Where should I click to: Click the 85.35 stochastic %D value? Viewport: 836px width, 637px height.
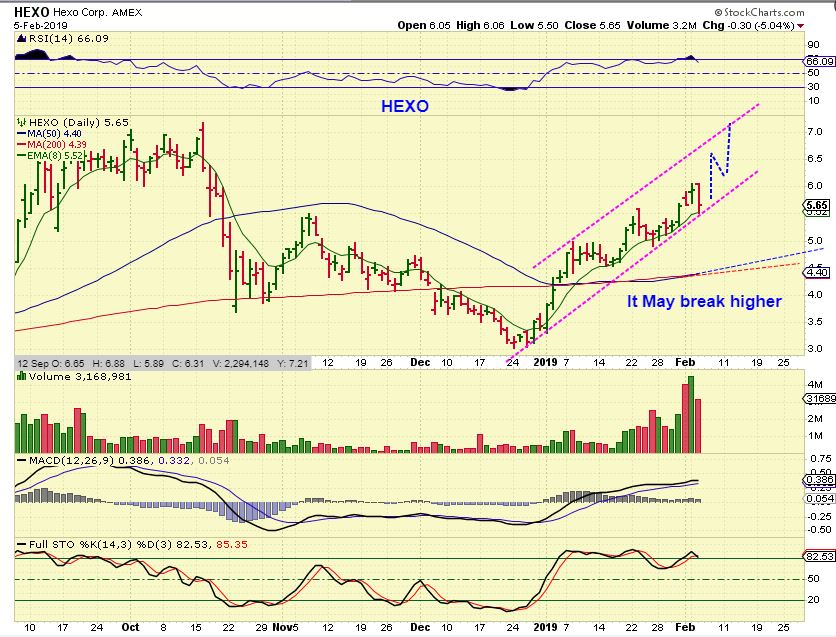231,545
